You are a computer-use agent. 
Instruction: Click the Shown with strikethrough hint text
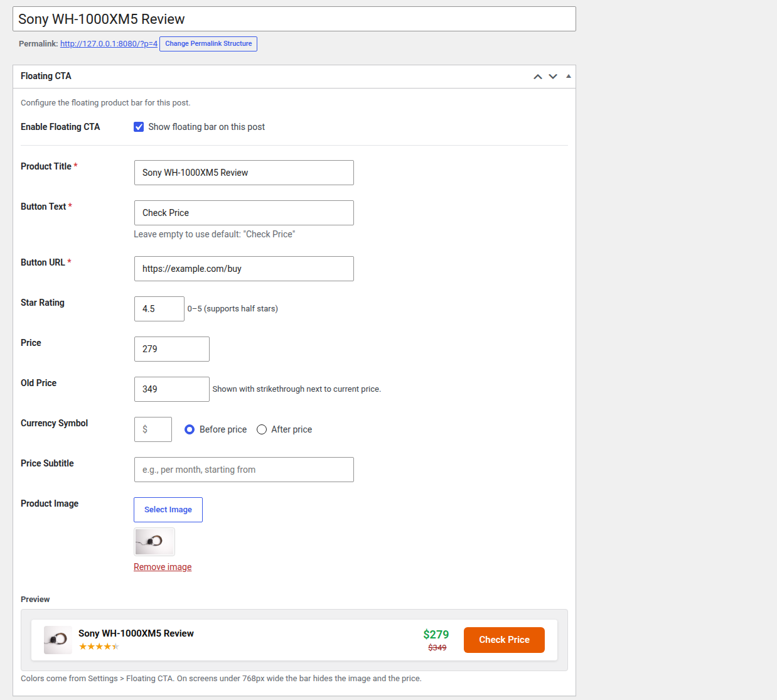[297, 389]
